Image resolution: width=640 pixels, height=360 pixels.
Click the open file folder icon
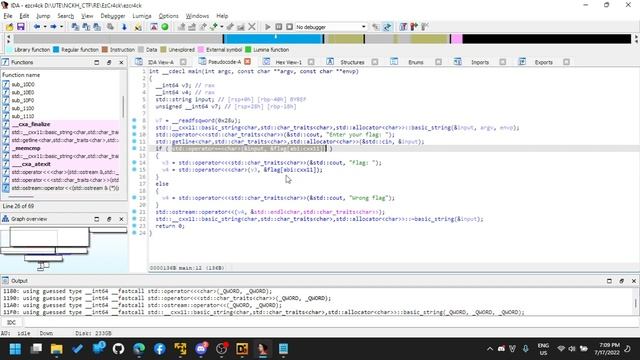9,27
